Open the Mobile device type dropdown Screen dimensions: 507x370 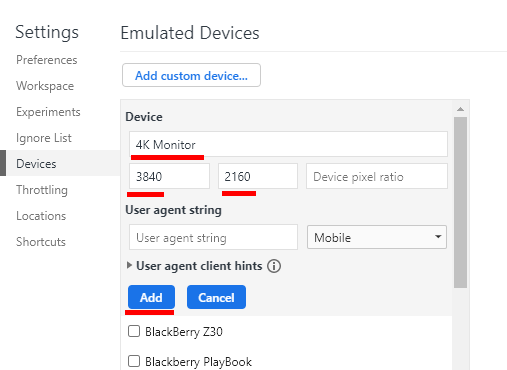[377, 237]
